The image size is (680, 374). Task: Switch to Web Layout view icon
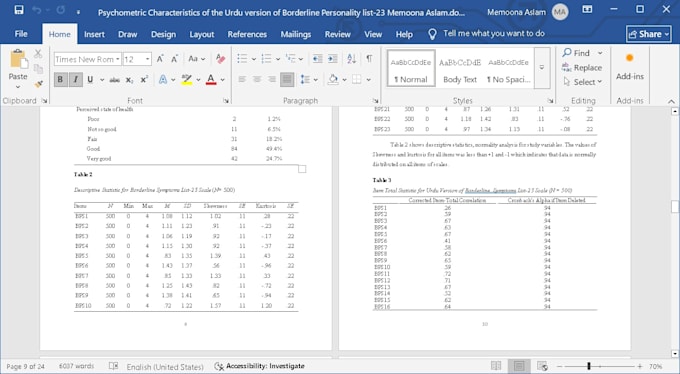[x=542, y=366]
